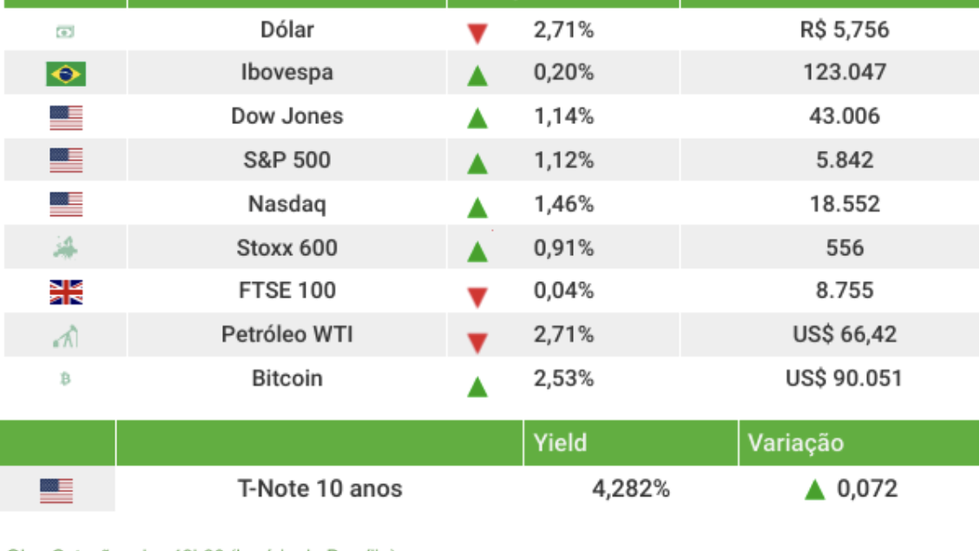The width and height of the screenshot is (980, 551).
Task: Click the UK flag beside FTSE 100
Action: click(65, 292)
